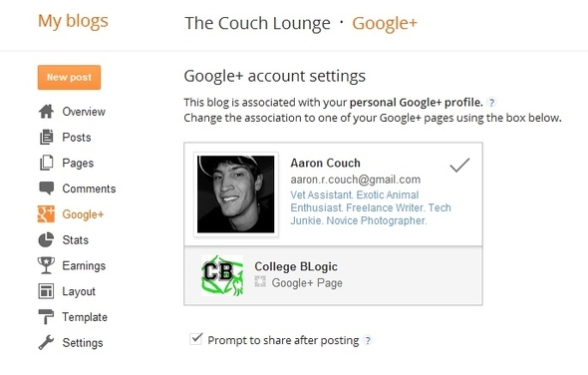
Task: Click the Pages icon in sidebar
Action: click(x=46, y=163)
